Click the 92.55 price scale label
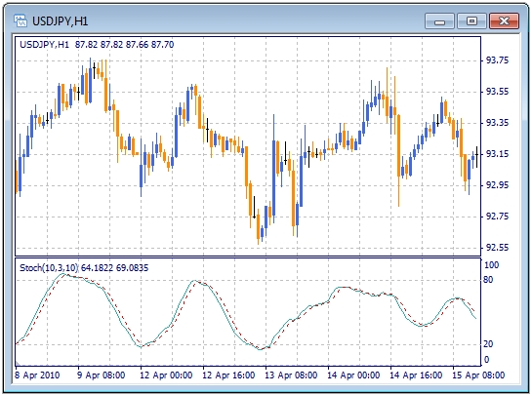Screen dimensions: 532x395 pyautogui.click(x=497, y=248)
